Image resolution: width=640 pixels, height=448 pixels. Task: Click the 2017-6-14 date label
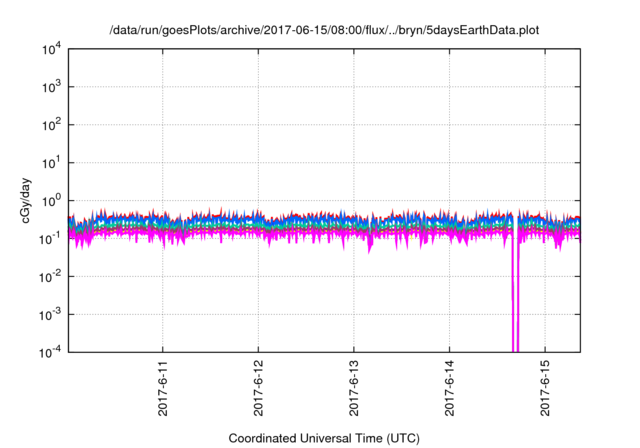449,388
